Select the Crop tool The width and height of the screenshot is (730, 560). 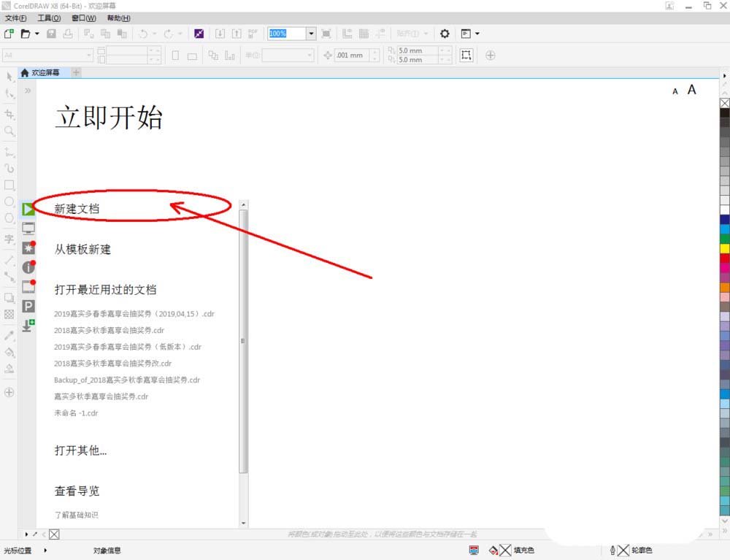9,114
